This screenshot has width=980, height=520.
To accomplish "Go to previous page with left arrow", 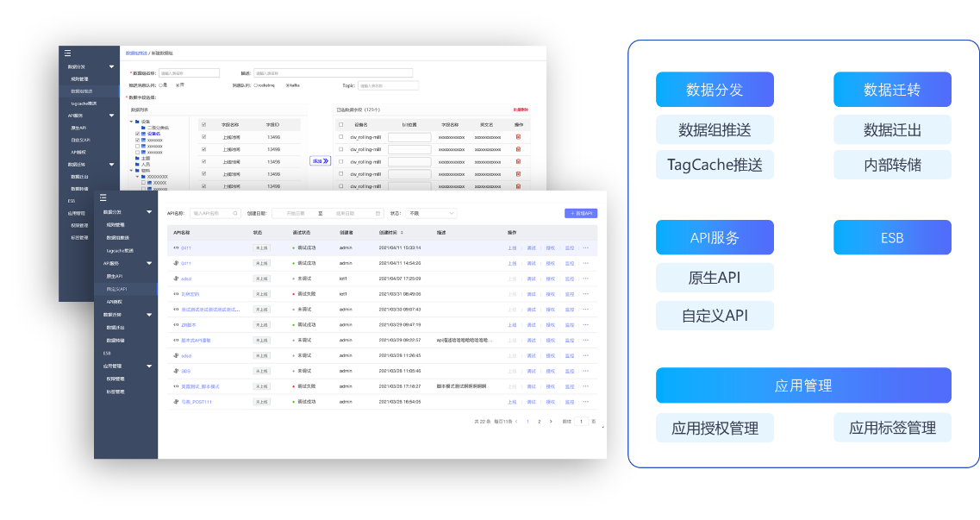I will (516, 421).
